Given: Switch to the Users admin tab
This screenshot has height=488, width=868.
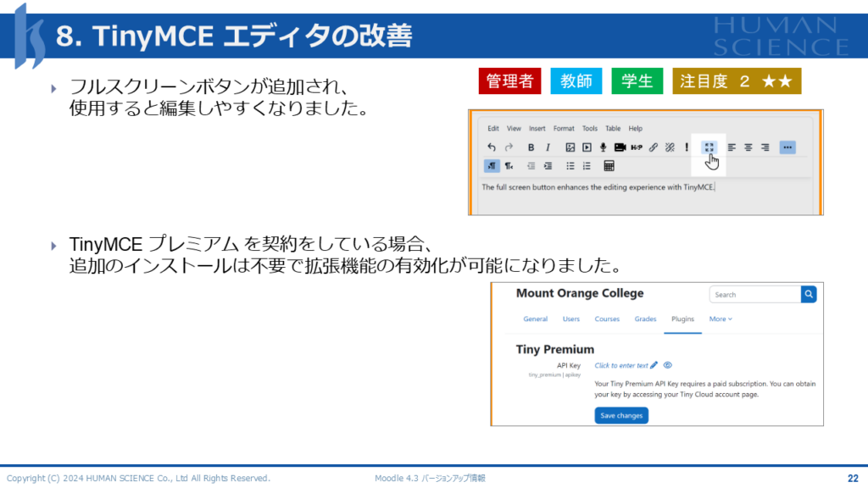Looking at the screenshot, I should 571,319.
